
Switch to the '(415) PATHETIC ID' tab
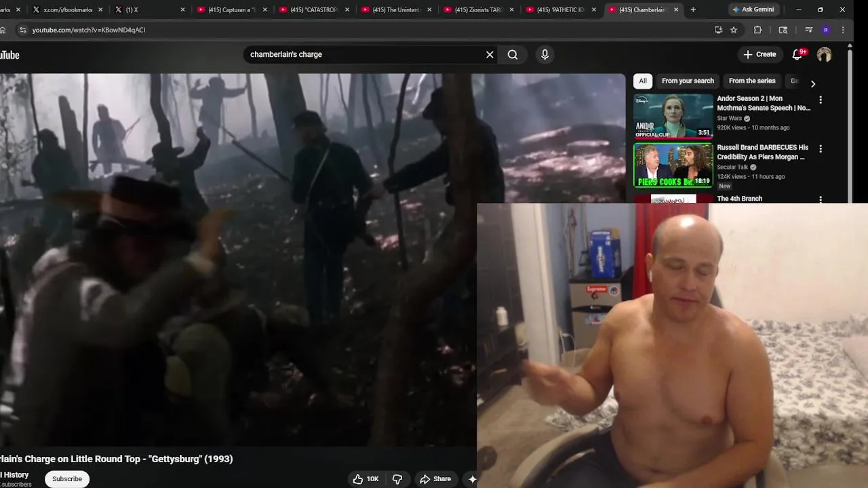pyautogui.click(x=560, y=9)
